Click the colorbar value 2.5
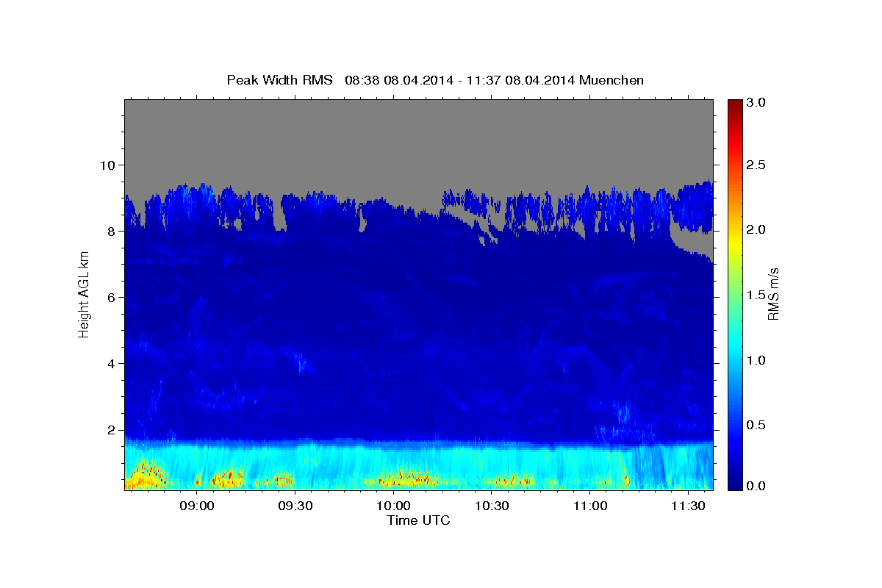Image resolution: width=882 pixels, height=588 pixels. click(x=757, y=165)
